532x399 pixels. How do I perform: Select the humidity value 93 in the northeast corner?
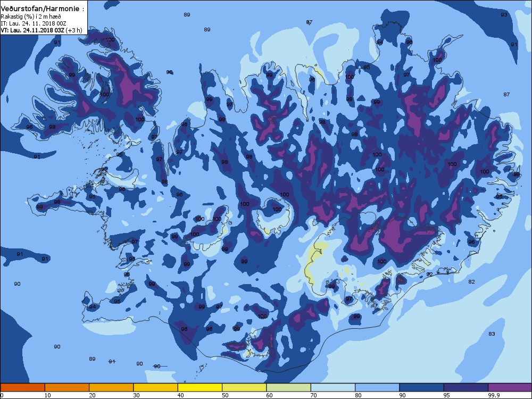[x=504, y=14]
